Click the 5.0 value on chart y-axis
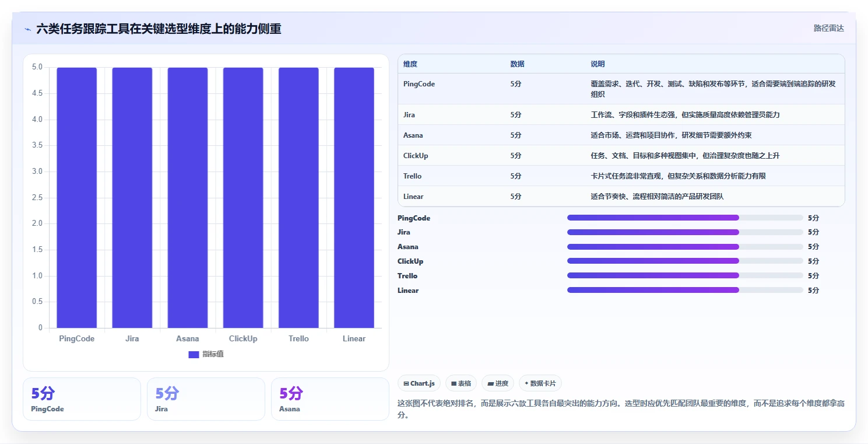This screenshot has width=868, height=444. [37, 67]
